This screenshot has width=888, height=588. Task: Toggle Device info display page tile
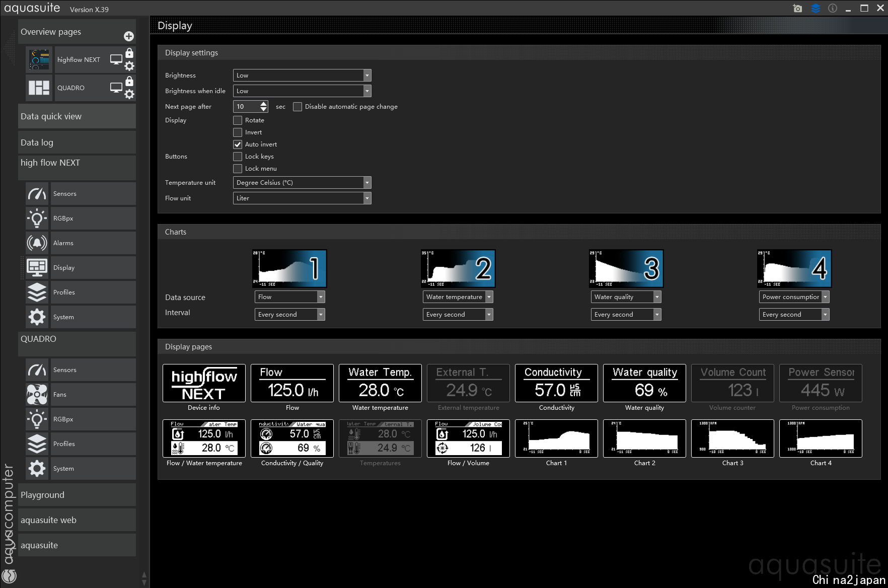204,383
